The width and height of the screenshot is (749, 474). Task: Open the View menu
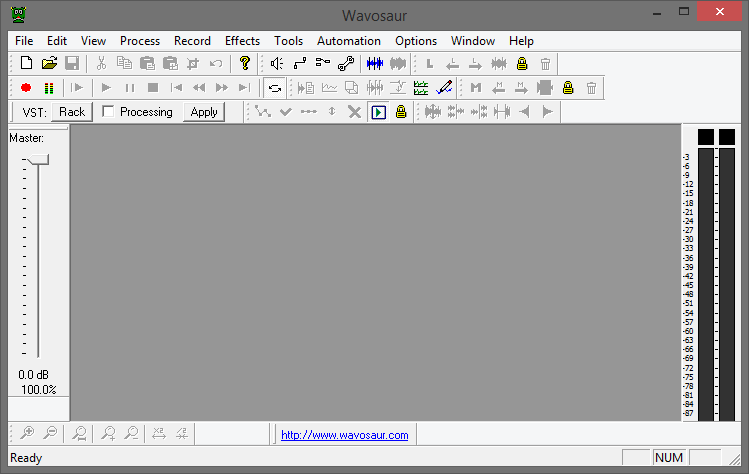coord(93,41)
